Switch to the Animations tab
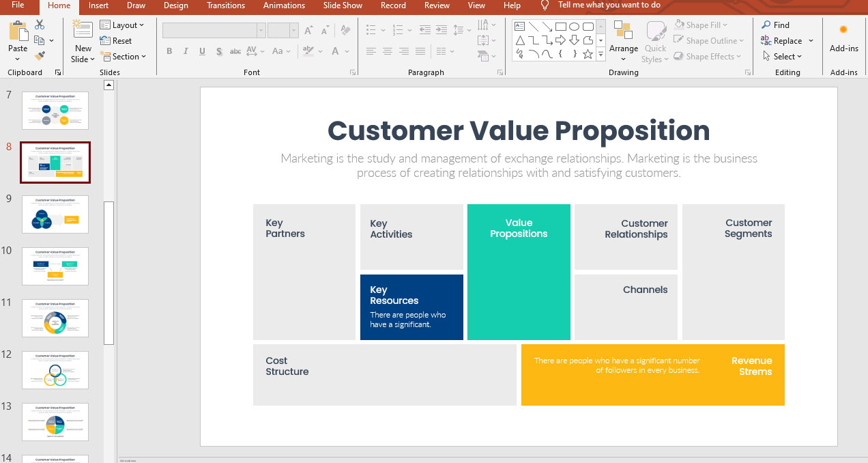This screenshot has height=463, width=868. [x=283, y=5]
